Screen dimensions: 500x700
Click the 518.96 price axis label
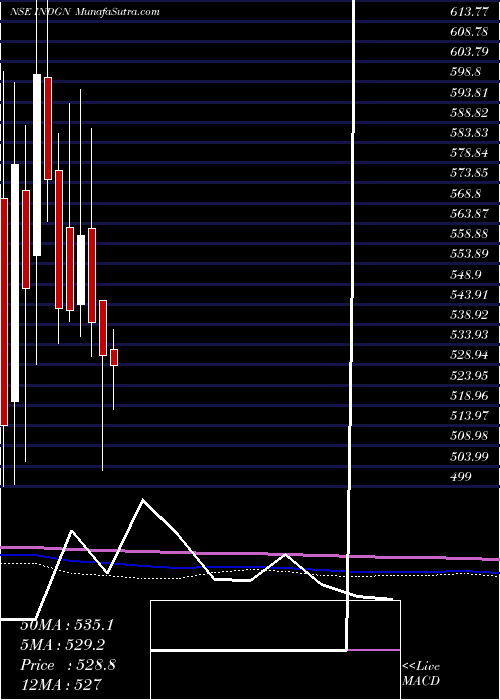coord(470,396)
